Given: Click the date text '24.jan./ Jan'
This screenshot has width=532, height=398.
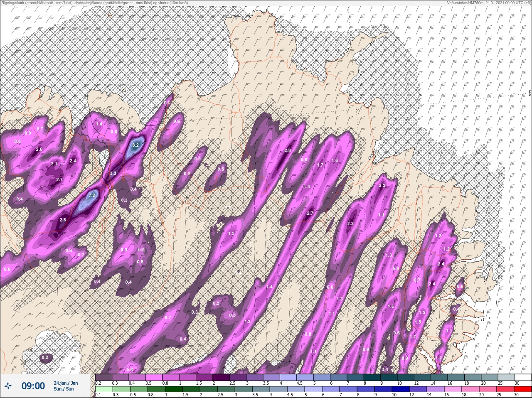Looking at the screenshot, I should (65, 383).
